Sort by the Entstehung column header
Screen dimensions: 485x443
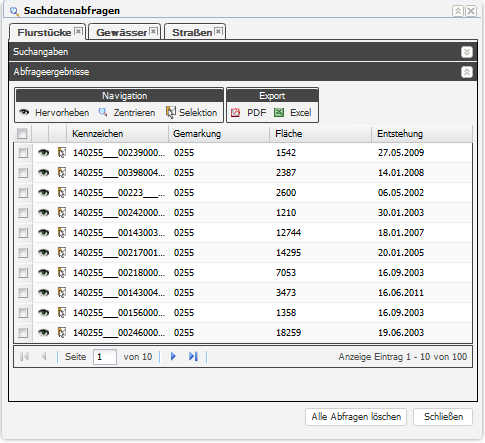point(422,134)
